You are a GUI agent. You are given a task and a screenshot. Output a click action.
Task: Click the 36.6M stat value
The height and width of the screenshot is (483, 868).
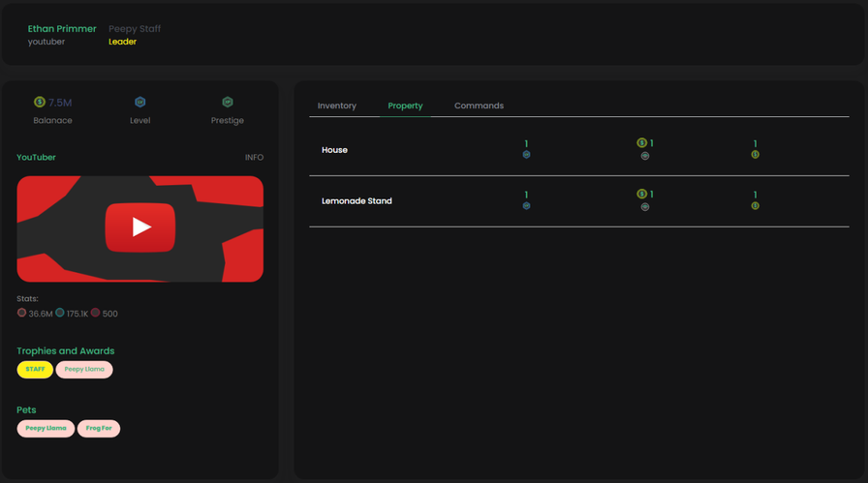click(x=41, y=314)
